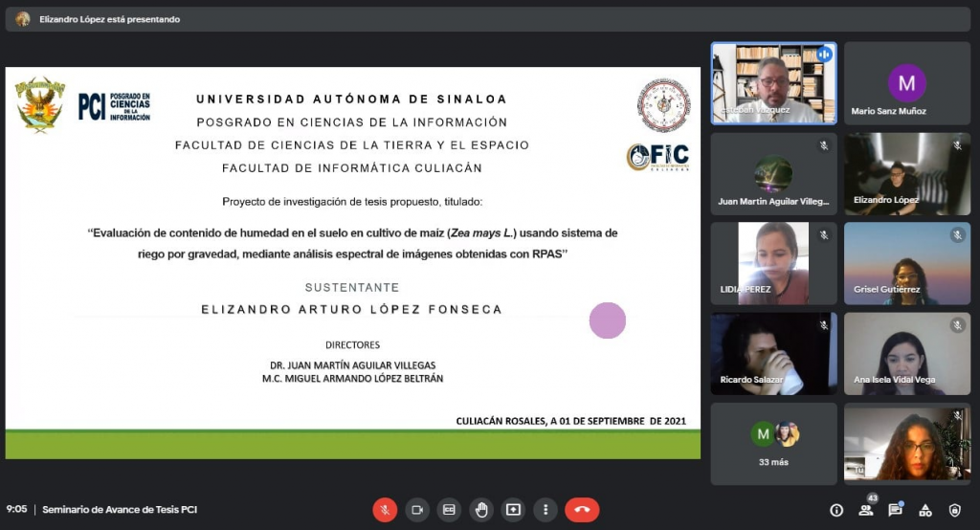Viewport: 980px width, 530px height.
Task: Open the 33 más participants tile
Action: (x=773, y=444)
